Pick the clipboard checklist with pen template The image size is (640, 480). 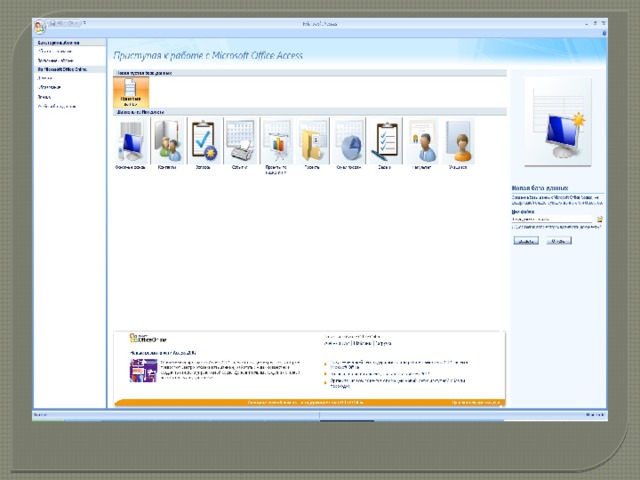pyautogui.click(x=385, y=144)
